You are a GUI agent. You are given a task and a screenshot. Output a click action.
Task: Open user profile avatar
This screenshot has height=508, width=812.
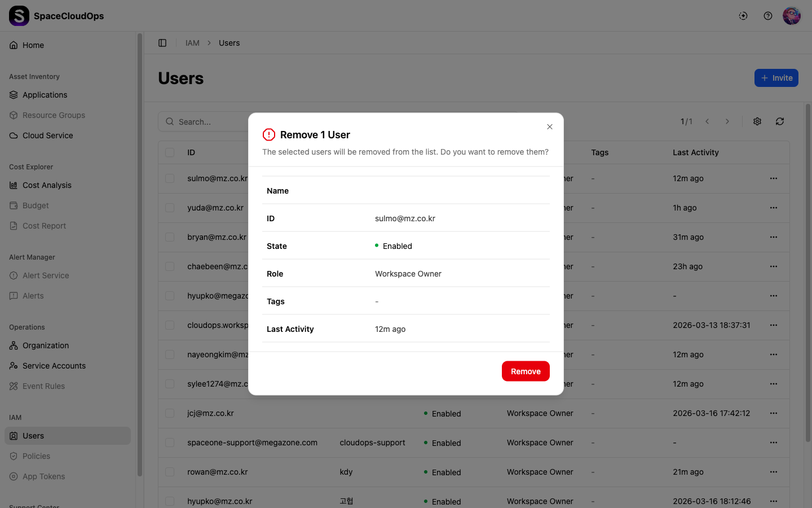792,16
